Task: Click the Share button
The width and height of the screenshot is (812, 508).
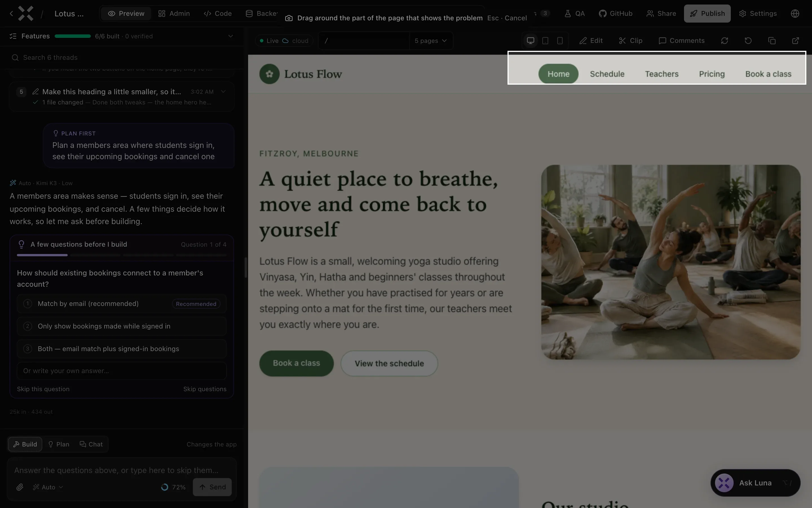Action: click(x=661, y=14)
